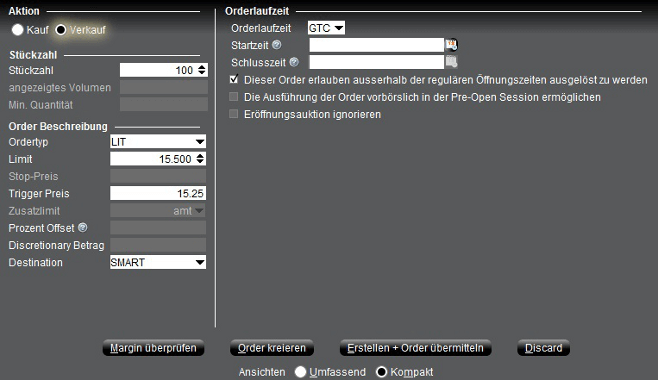The width and height of the screenshot is (658, 380).
Task: Show help for Schlusszeit
Action: (x=294, y=62)
